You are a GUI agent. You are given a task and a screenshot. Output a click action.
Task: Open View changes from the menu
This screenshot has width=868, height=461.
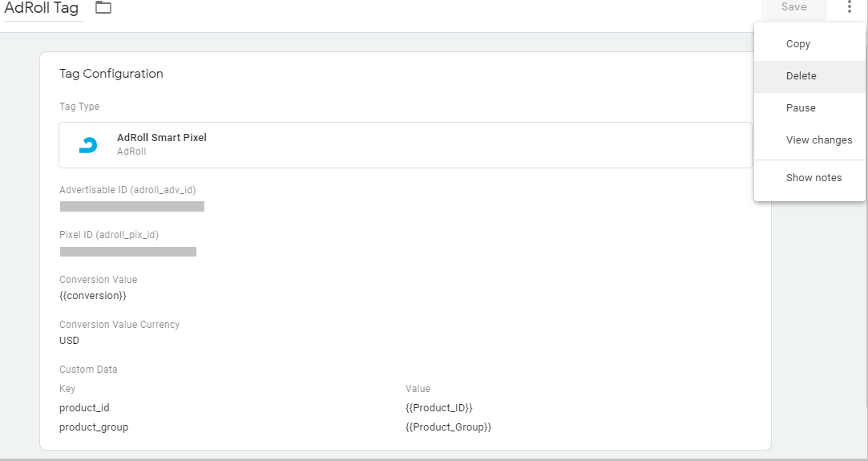point(819,140)
